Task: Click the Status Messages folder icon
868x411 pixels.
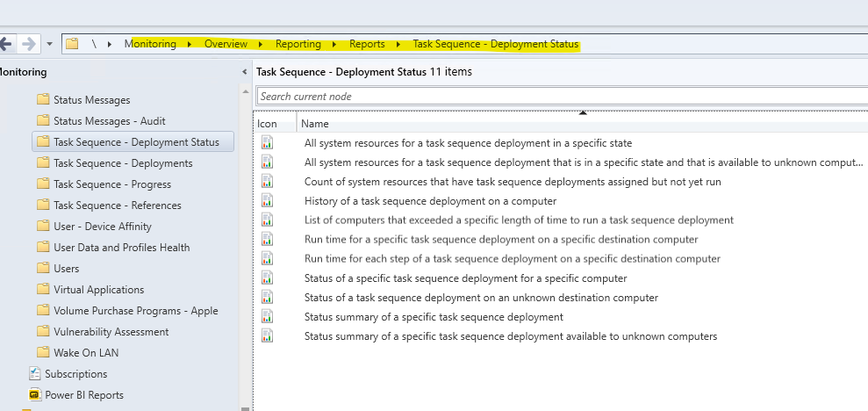Action: 43,99
